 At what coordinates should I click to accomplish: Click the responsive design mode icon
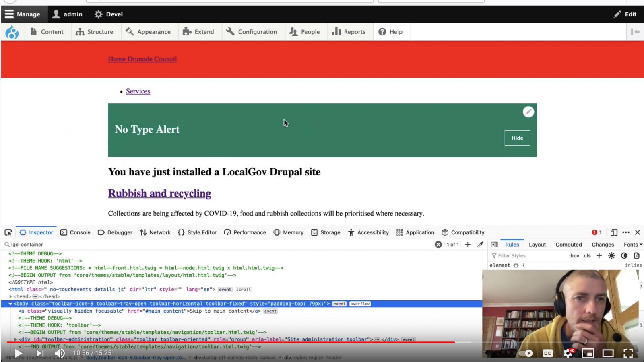click(x=613, y=232)
